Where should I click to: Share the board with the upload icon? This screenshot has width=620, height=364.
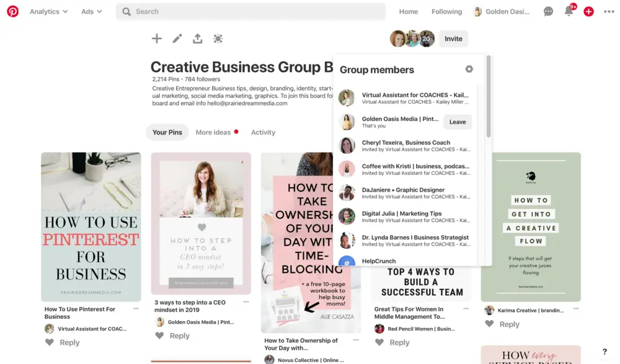pyautogui.click(x=197, y=38)
